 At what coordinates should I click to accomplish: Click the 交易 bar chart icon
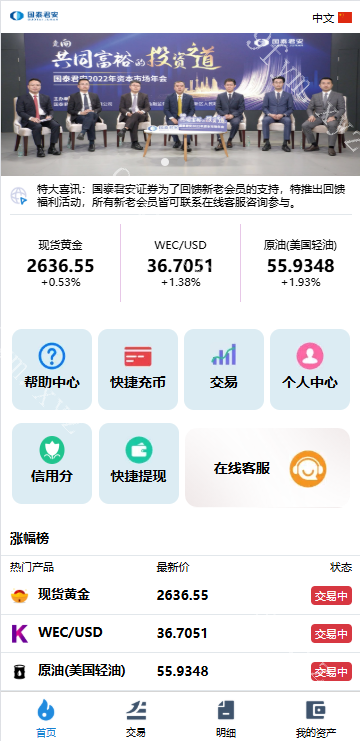tap(224, 355)
